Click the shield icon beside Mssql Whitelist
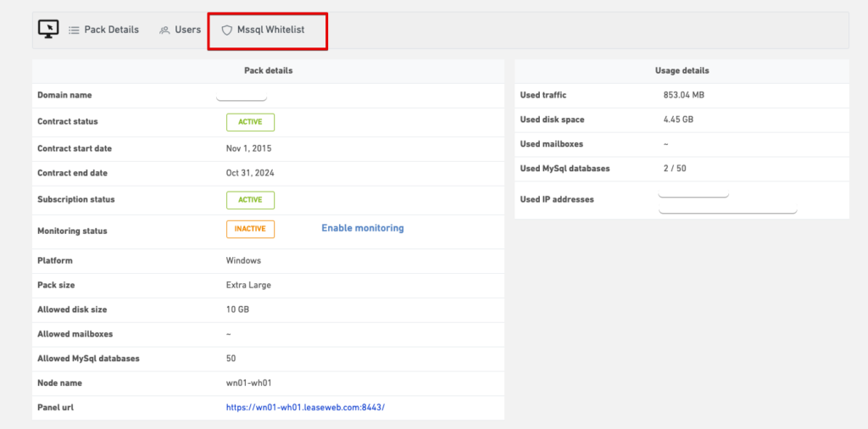Viewport: 868px width, 429px height. pyautogui.click(x=226, y=31)
